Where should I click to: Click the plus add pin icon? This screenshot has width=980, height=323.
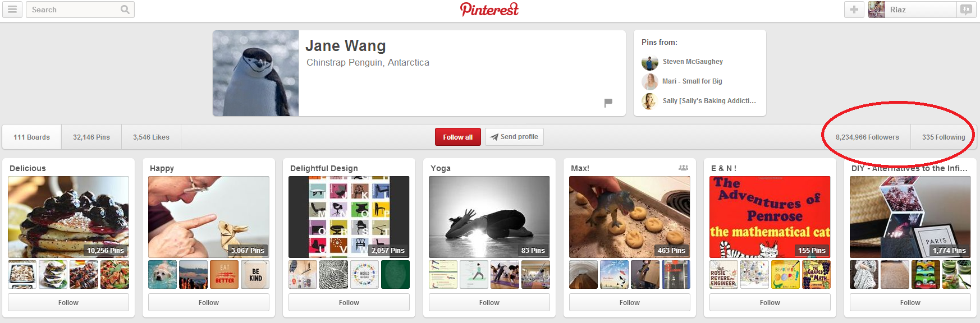[854, 10]
